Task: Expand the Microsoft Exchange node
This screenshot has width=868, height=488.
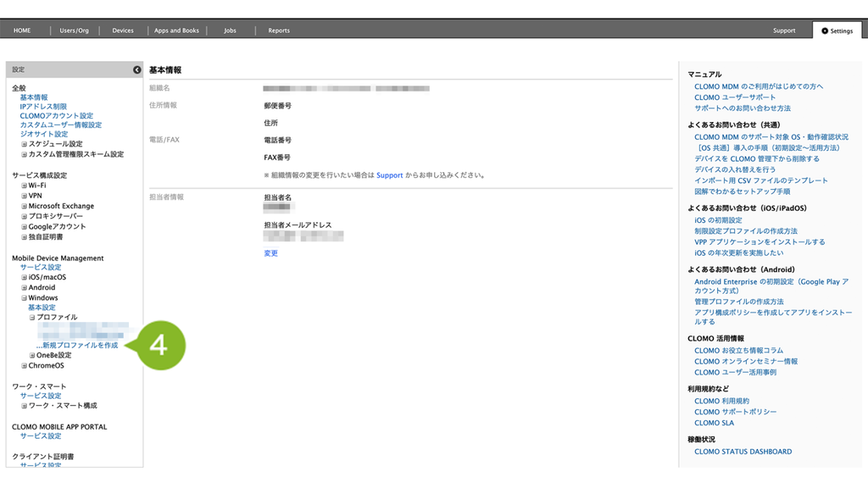Action: [24, 206]
